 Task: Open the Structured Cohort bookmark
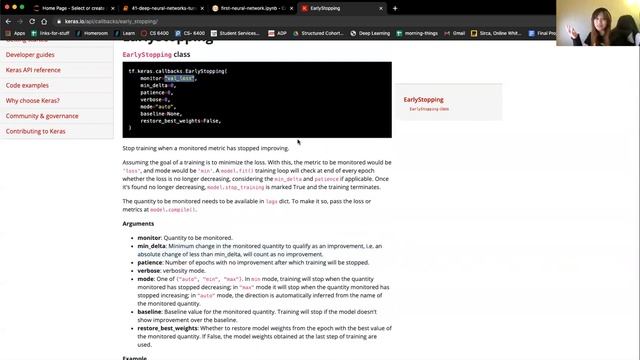[318, 33]
